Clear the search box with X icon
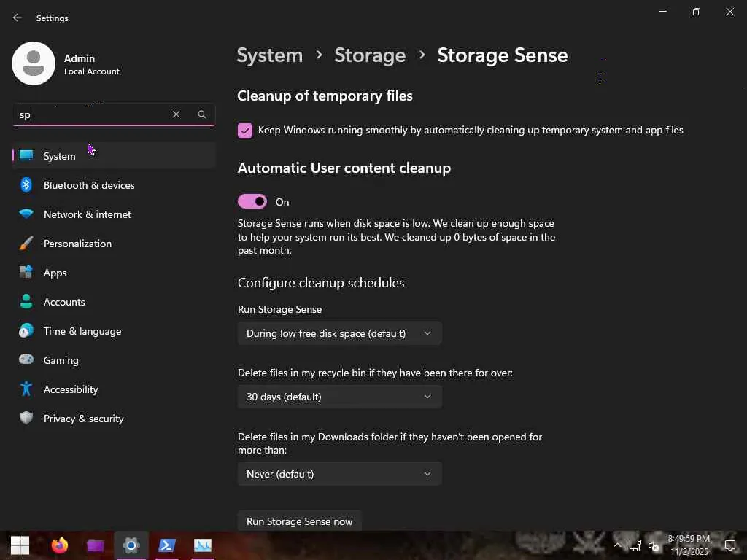This screenshot has height=560, width=747. point(176,114)
